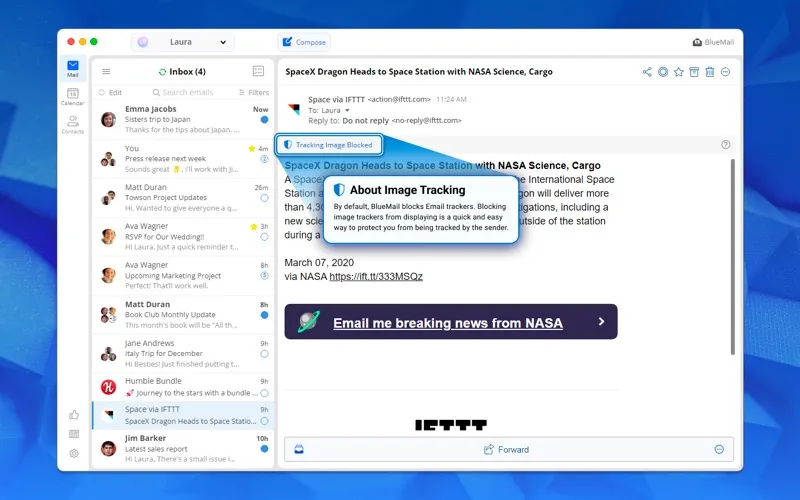
Task: Open Ava Wagner RSVP for Our Wedding email
Action: (183, 236)
